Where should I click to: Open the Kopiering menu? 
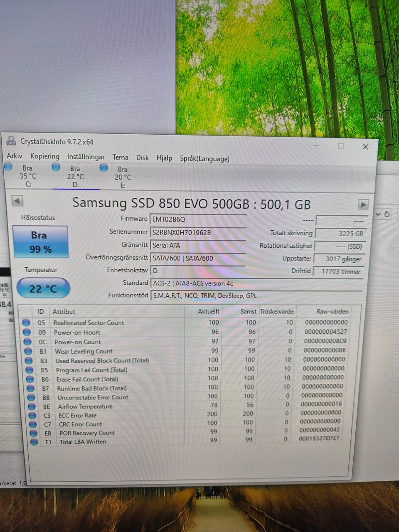(45, 157)
